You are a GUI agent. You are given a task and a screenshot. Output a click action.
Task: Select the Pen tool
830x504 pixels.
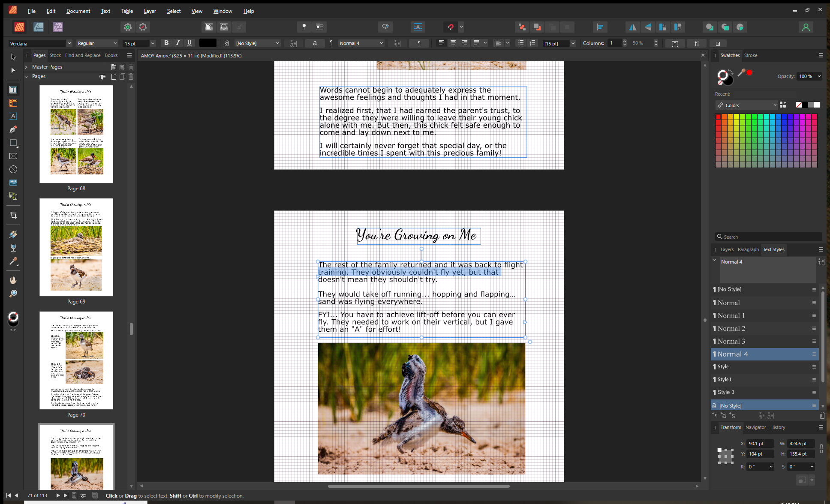[x=13, y=129]
